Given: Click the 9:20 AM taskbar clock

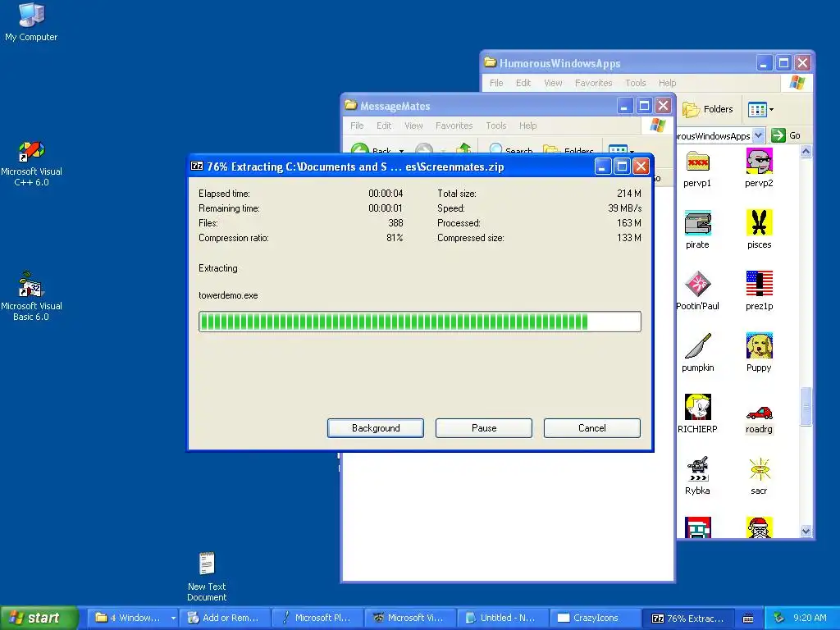Looking at the screenshot, I should (810, 618).
